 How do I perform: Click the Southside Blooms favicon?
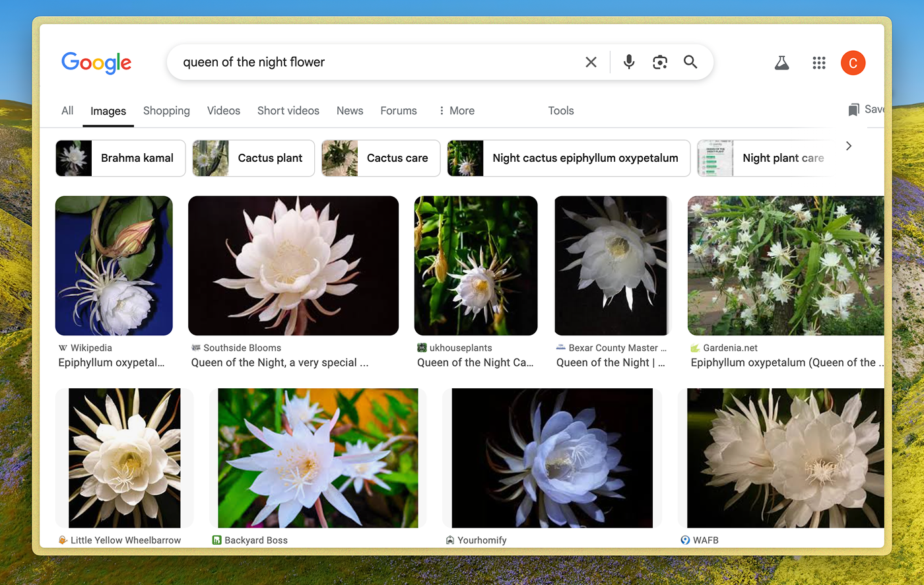click(196, 348)
